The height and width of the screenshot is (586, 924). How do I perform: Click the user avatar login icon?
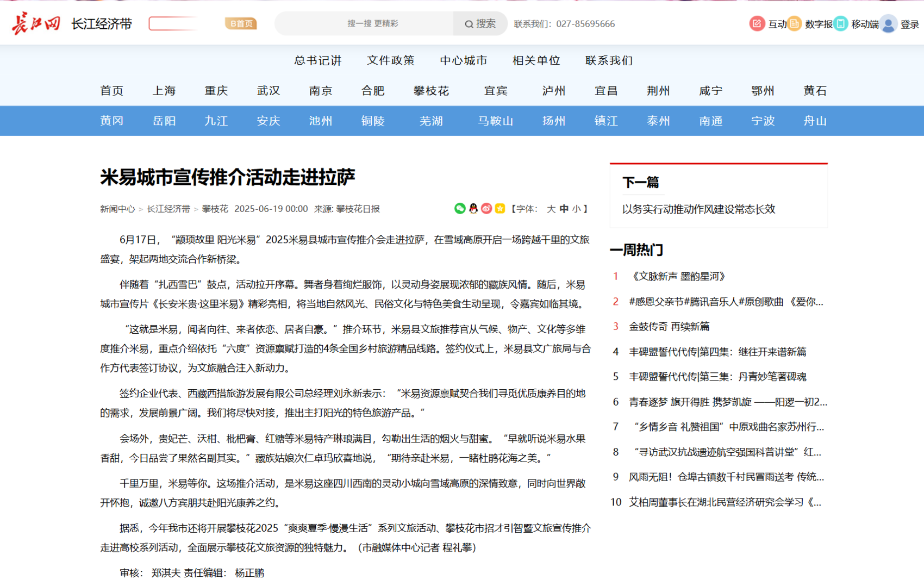coord(889,24)
